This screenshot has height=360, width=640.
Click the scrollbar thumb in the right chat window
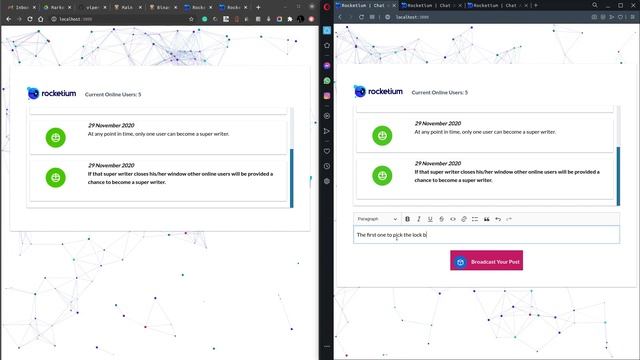point(618,176)
